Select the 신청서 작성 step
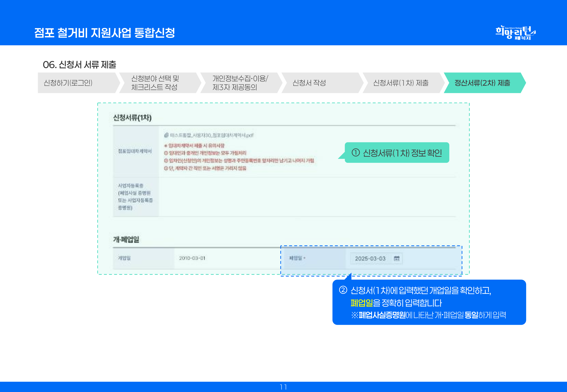 (x=309, y=83)
